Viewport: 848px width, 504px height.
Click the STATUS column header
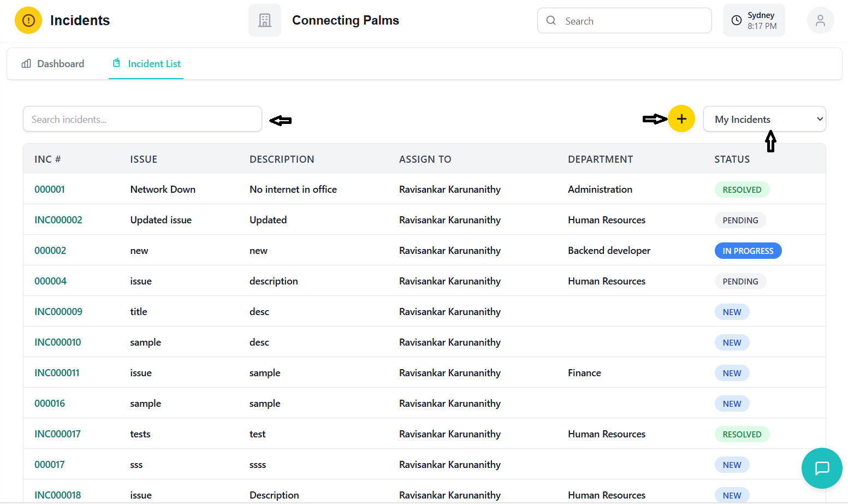click(x=732, y=159)
